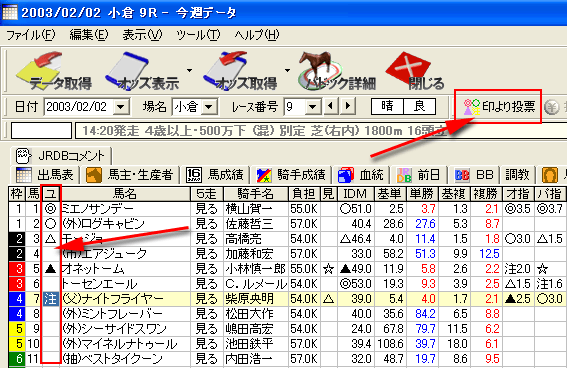Click the 負担 column header

coord(304,194)
